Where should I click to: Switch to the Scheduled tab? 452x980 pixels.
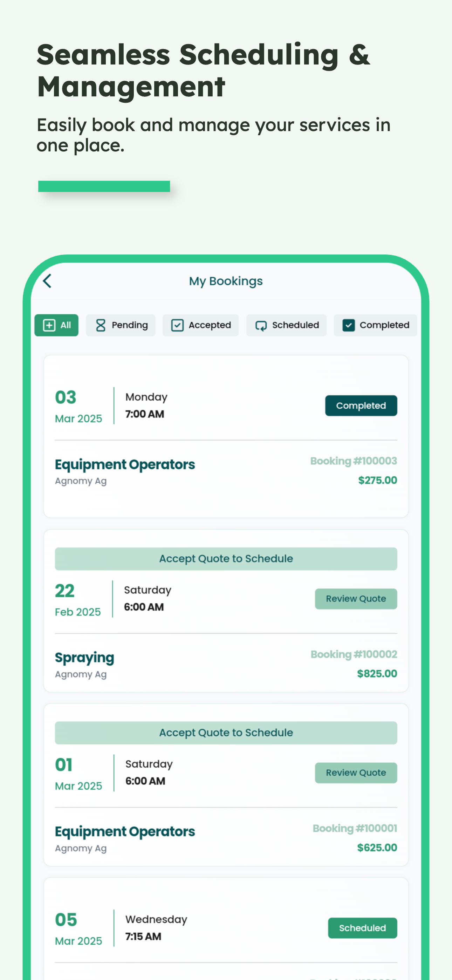click(x=287, y=325)
